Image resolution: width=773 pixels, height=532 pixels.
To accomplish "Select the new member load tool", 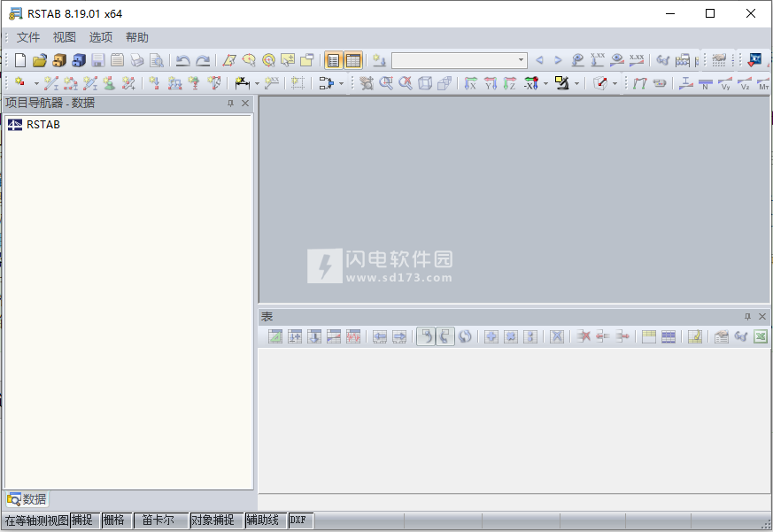I will [x=174, y=83].
